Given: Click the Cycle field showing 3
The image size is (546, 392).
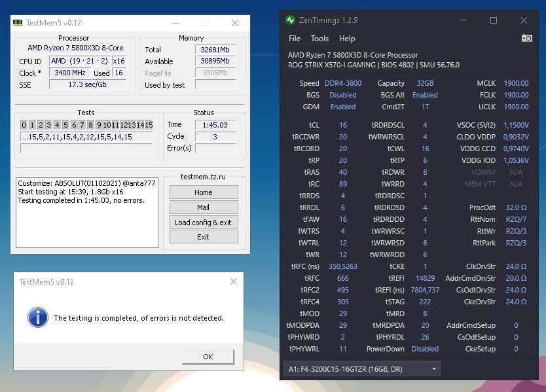Looking at the screenshot, I should click(215, 137).
